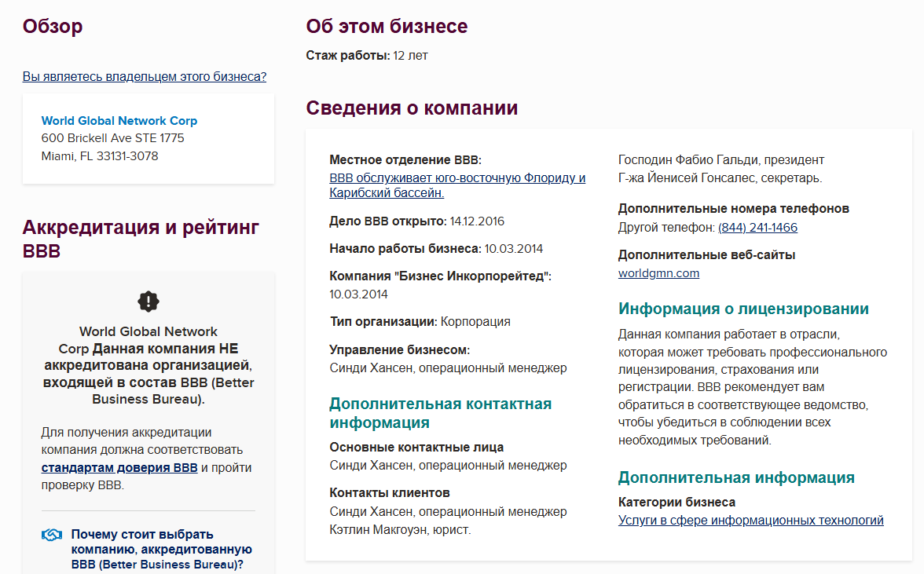Click the "Об этом бизнесе" heading

[387, 27]
